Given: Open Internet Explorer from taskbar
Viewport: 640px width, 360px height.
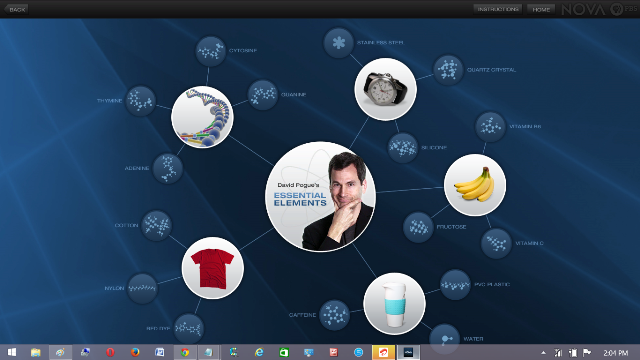Looking at the screenshot, I should [x=259, y=352].
